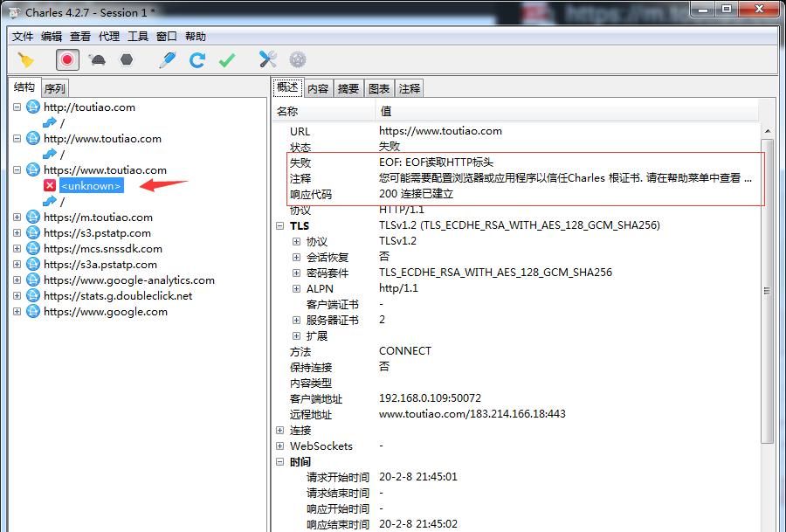The width and height of the screenshot is (786, 532).
Task: Click the red error icon beside <unknown>
Action: 50,185
